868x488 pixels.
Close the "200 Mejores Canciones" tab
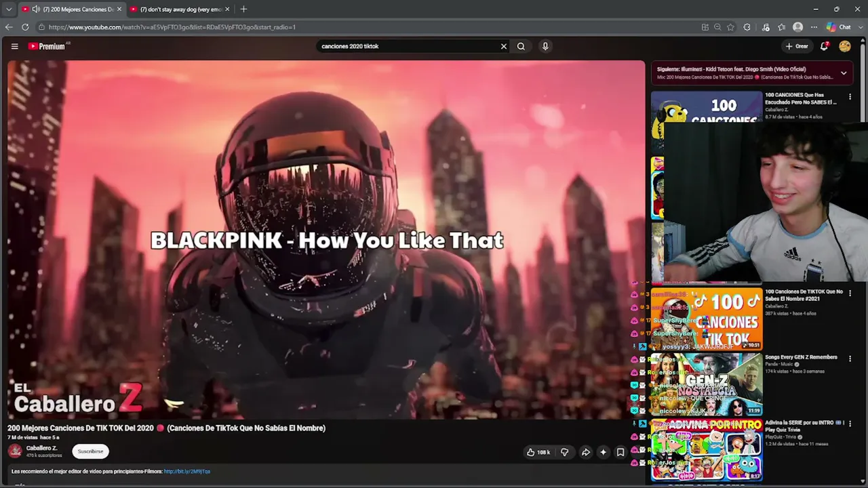click(119, 9)
